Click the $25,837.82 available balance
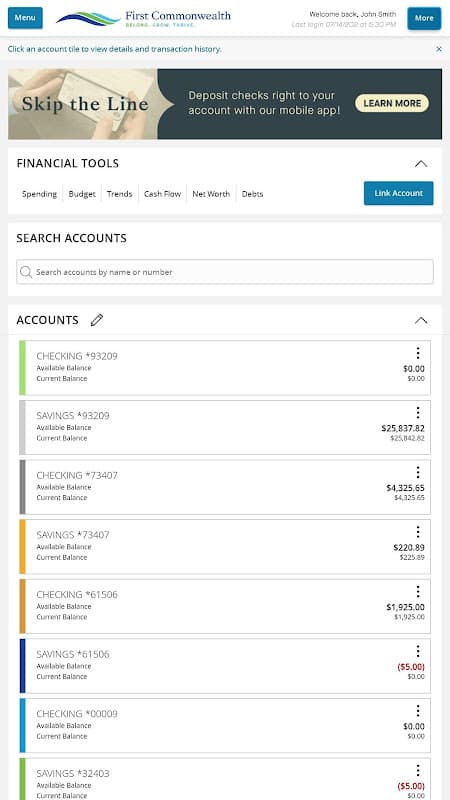Screen dimensions: 450x800 point(403,428)
